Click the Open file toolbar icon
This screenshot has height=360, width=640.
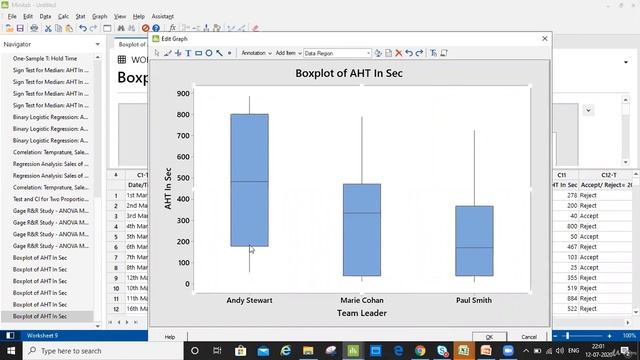(9, 28)
